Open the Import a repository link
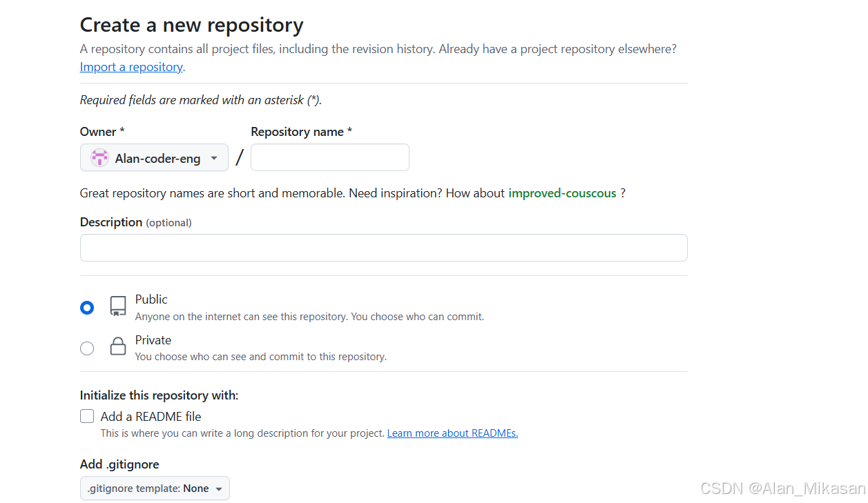 click(131, 66)
